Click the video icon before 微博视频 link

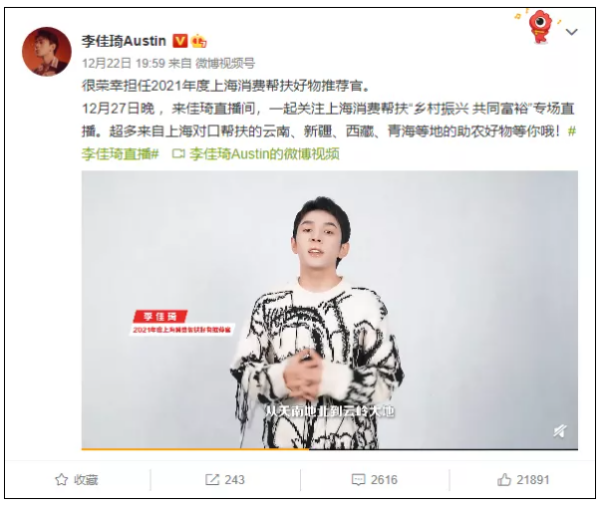[x=178, y=154]
